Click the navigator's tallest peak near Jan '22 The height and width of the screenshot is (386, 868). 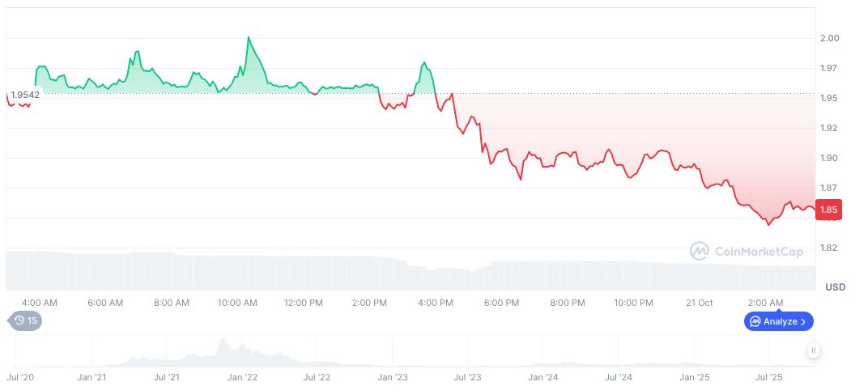click(x=223, y=341)
